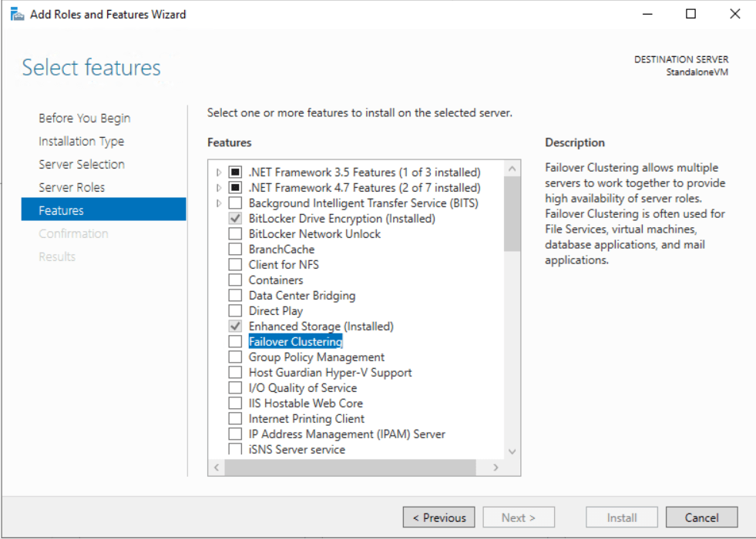Tick the BranchCache feature checkbox
This screenshot has width=756, height=539.
coord(235,249)
